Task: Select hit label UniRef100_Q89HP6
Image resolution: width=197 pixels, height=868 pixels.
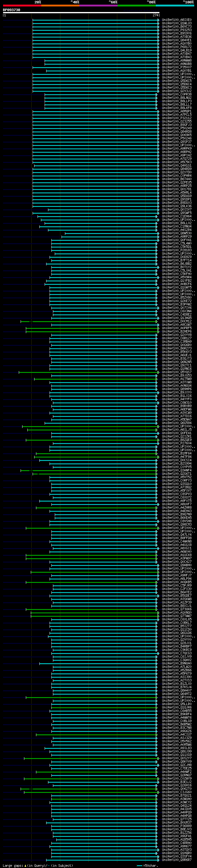Action: [177, 389]
